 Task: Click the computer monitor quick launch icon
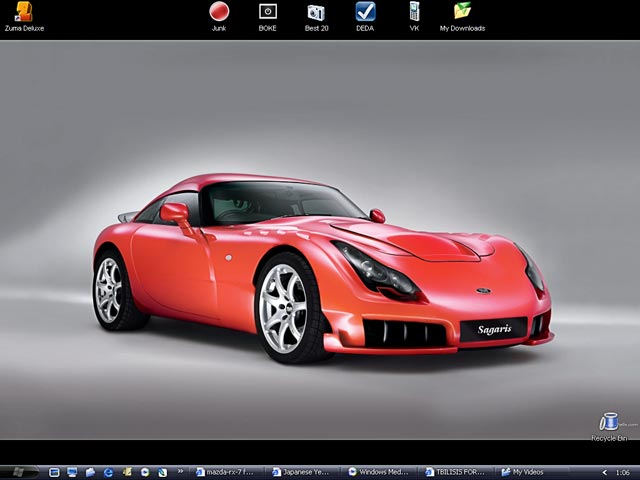72,473
